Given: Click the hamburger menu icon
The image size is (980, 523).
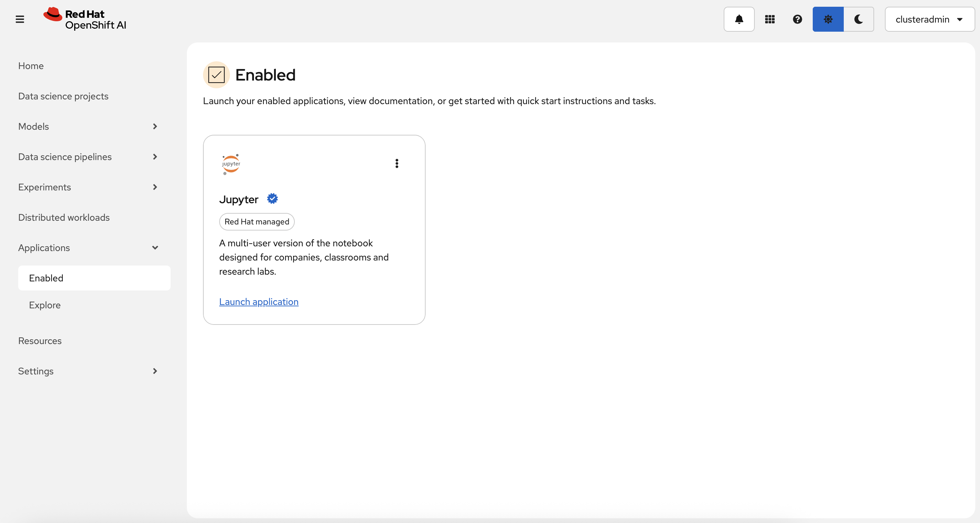Looking at the screenshot, I should pos(20,19).
